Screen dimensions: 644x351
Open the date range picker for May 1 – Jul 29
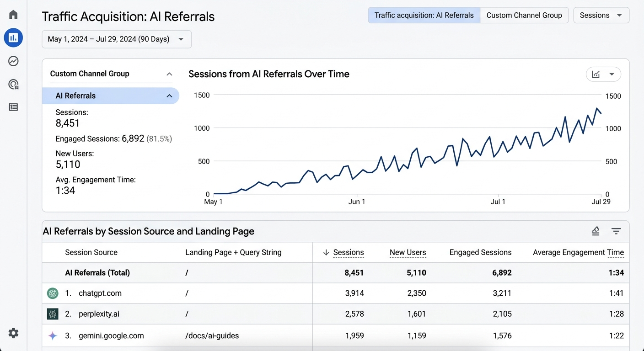pyautogui.click(x=116, y=39)
